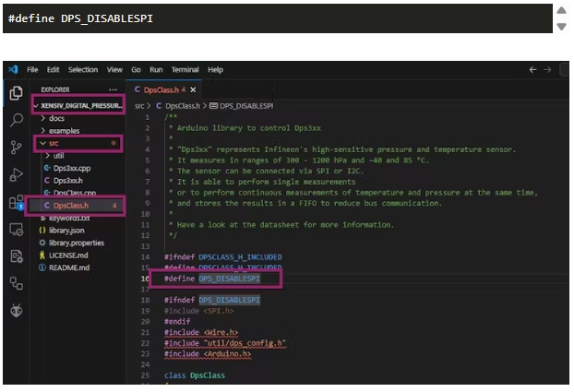Open the Source Control view
The height and width of the screenshot is (392, 574).
[16, 148]
